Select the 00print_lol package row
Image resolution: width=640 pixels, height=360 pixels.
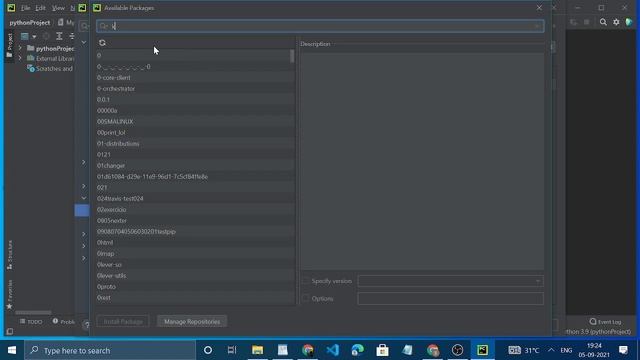[x=196, y=133]
